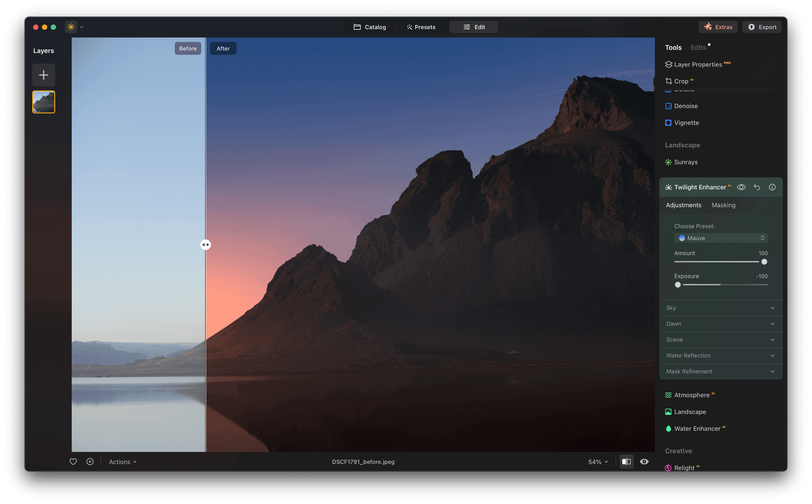The height and width of the screenshot is (504, 812).
Task: Click the Export button
Action: click(762, 27)
